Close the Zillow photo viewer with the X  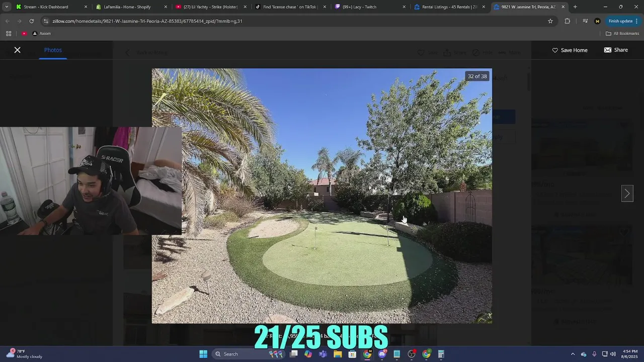pos(17,50)
